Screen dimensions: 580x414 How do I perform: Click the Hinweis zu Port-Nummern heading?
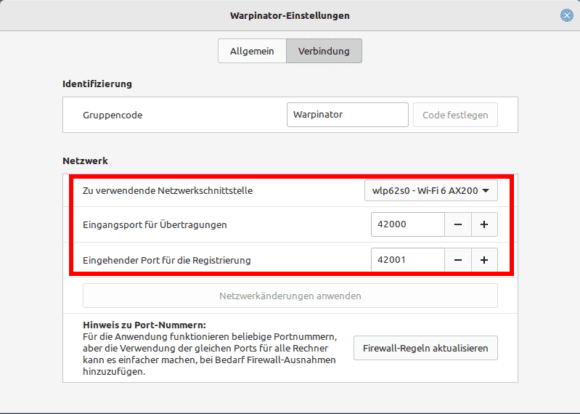pyautogui.click(x=144, y=325)
